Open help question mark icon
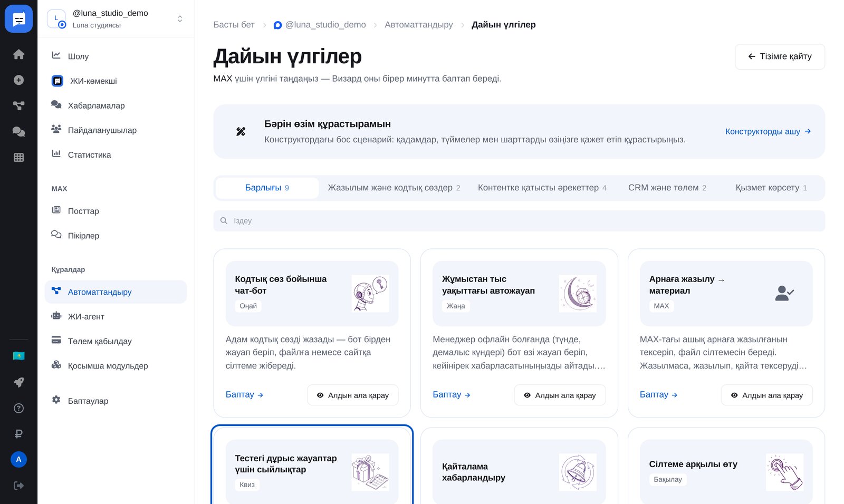This screenshot has width=844, height=504. pyautogui.click(x=18, y=408)
